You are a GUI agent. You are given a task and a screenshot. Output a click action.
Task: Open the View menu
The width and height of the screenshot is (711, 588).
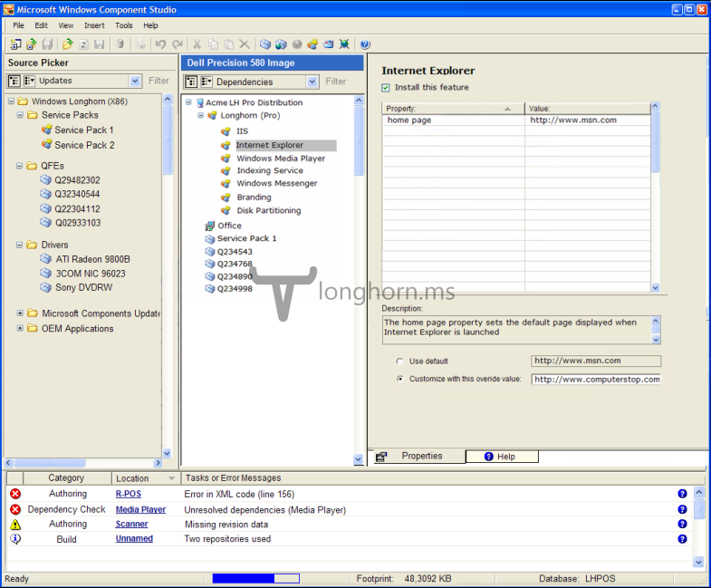coord(66,25)
